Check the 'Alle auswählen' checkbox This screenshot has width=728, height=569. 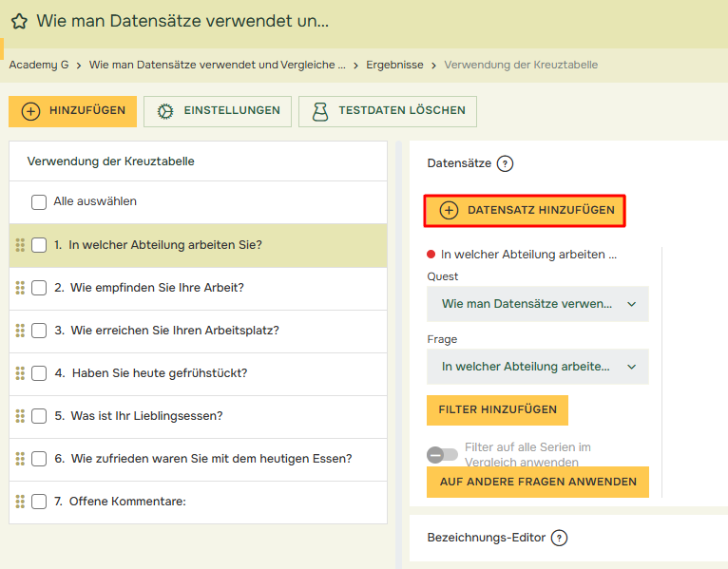click(x=39, y=202)
